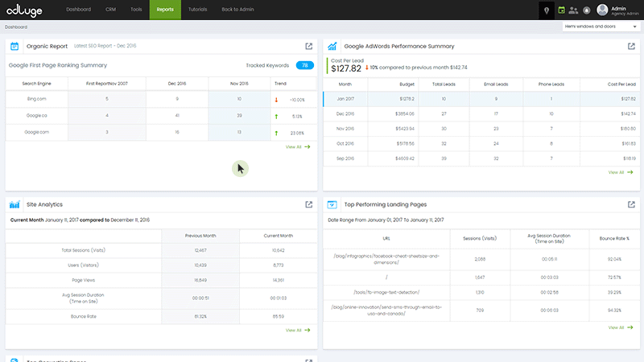Image resolution: width=644 pixels, height=362 pixels.
Task: Click the Bounce Rate row label in Site Analytics
Action: [84, 316]
